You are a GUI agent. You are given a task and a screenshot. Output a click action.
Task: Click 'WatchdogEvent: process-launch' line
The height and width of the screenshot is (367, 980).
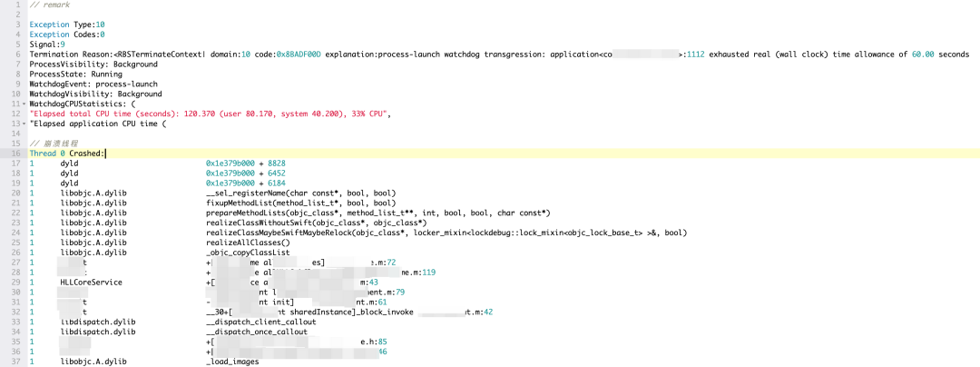[93, 84]
